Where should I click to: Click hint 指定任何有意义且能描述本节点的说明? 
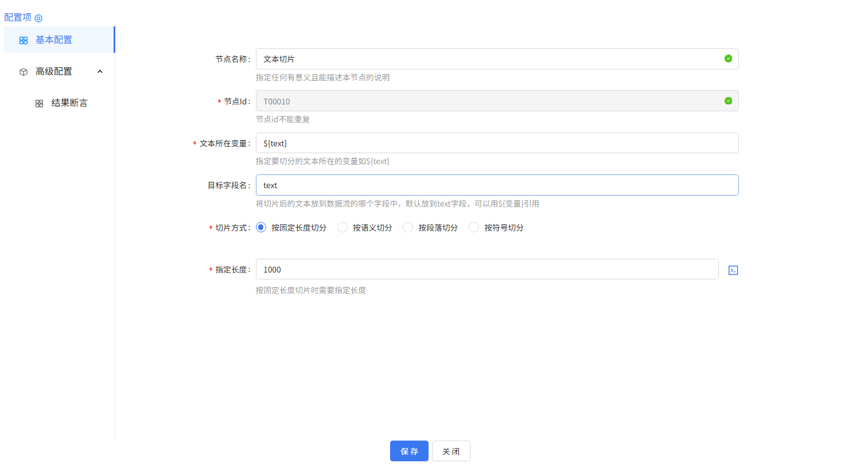[322, 77]
